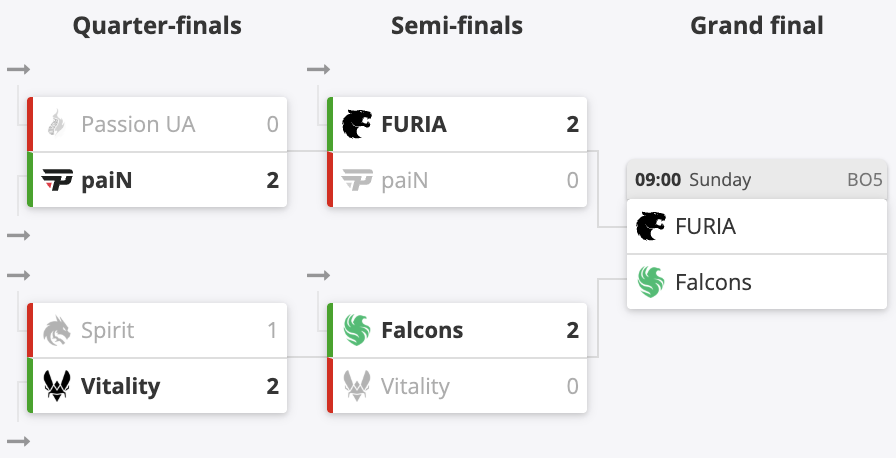Select Falcons team name in grand final
The image size is (896, 458).
coord(713,282)
